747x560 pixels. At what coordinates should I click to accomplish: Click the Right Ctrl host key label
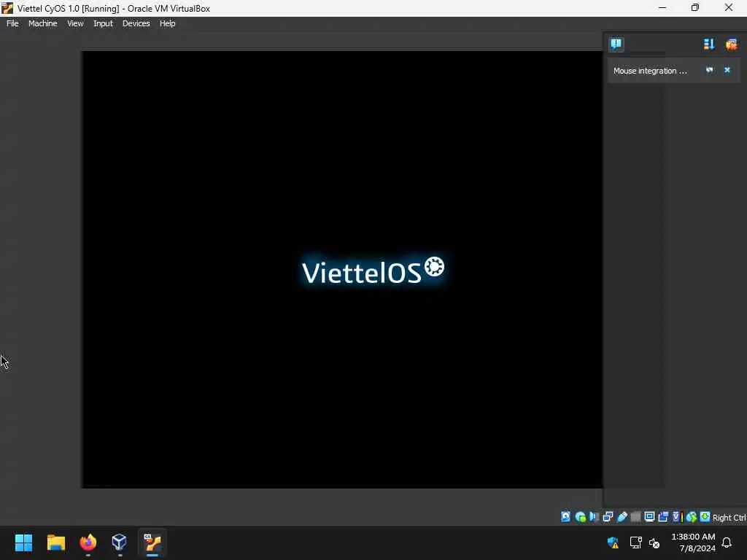729,518
